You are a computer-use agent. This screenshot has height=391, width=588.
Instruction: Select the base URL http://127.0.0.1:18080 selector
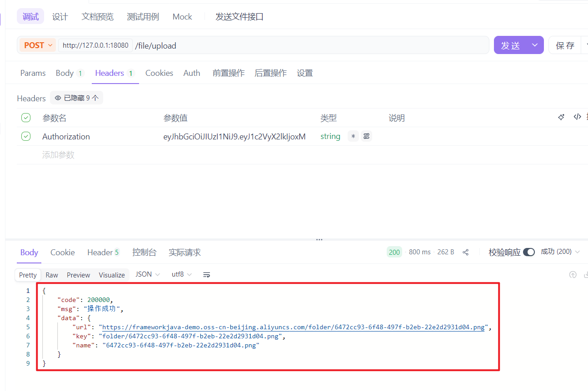tap(95, 45)
